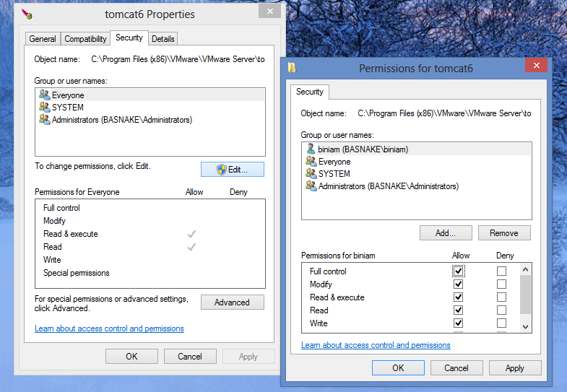Open the General tab in tomcat6 Properties
This screenshot has width=567, height=392.
43,39
